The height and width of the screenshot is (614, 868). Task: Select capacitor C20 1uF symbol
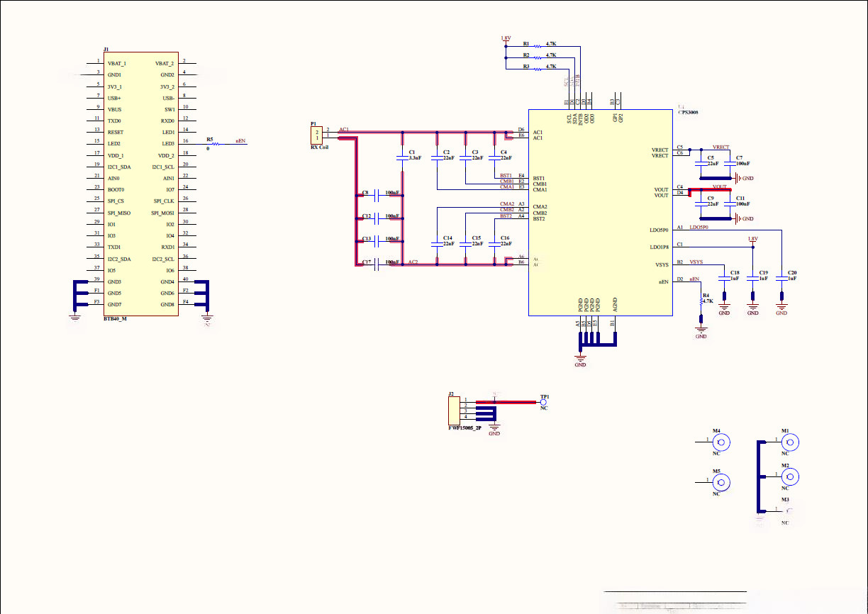coord(781,278)
